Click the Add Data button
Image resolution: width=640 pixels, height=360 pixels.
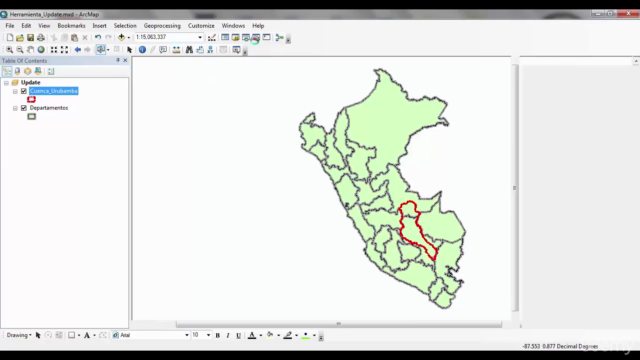click(121, 38)
